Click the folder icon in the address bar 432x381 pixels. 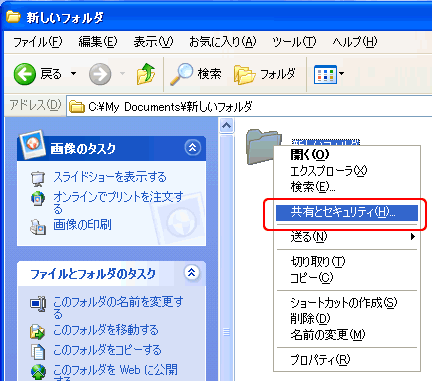coord(77,107)
